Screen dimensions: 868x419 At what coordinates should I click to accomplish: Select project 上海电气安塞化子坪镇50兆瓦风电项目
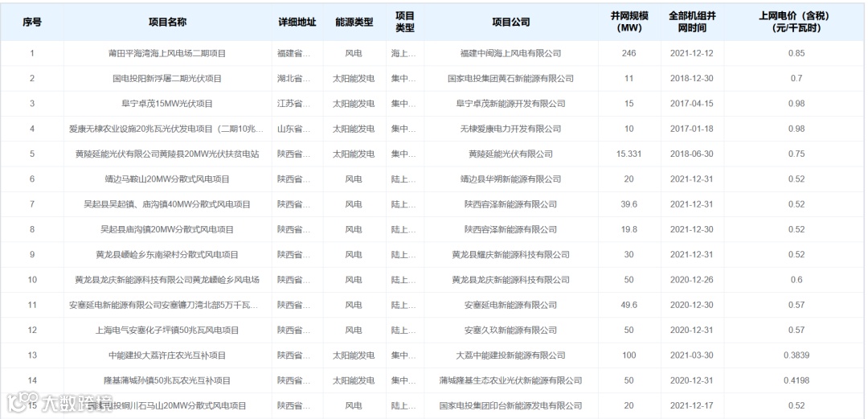click(167, 331)
